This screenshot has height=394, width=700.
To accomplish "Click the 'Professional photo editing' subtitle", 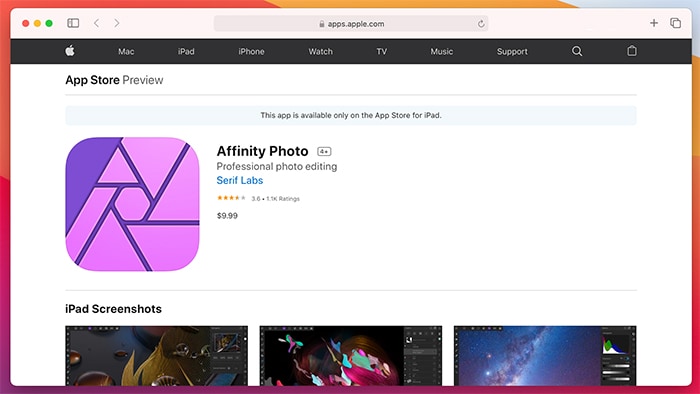I will [x=277, y=166].
